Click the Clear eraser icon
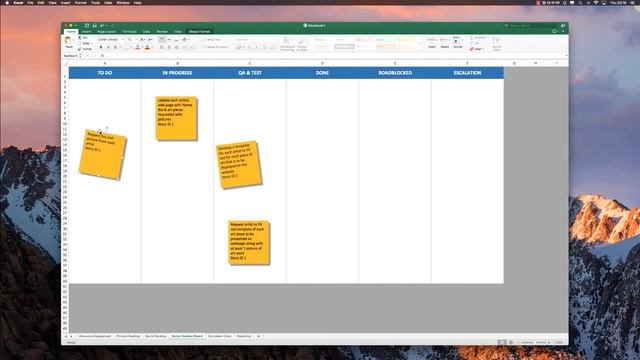Image resolution: width=640 pixels, height=360 pixels. (x=472, y=49)
